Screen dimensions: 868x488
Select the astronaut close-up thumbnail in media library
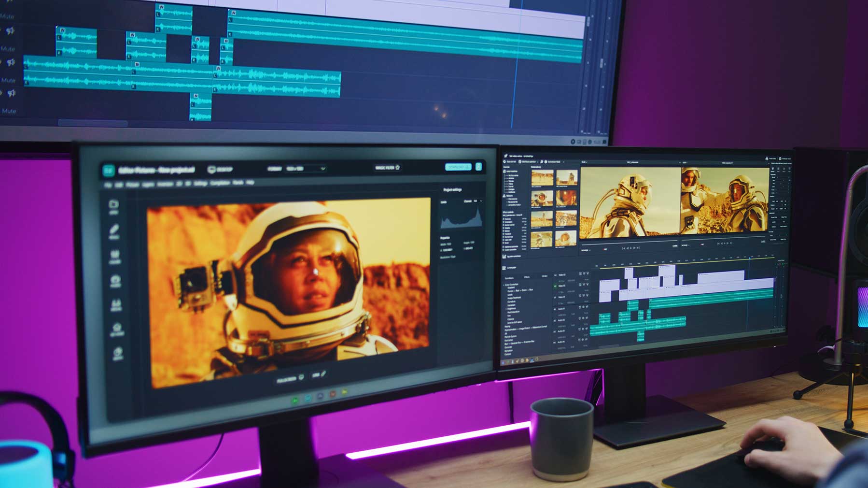566,198
